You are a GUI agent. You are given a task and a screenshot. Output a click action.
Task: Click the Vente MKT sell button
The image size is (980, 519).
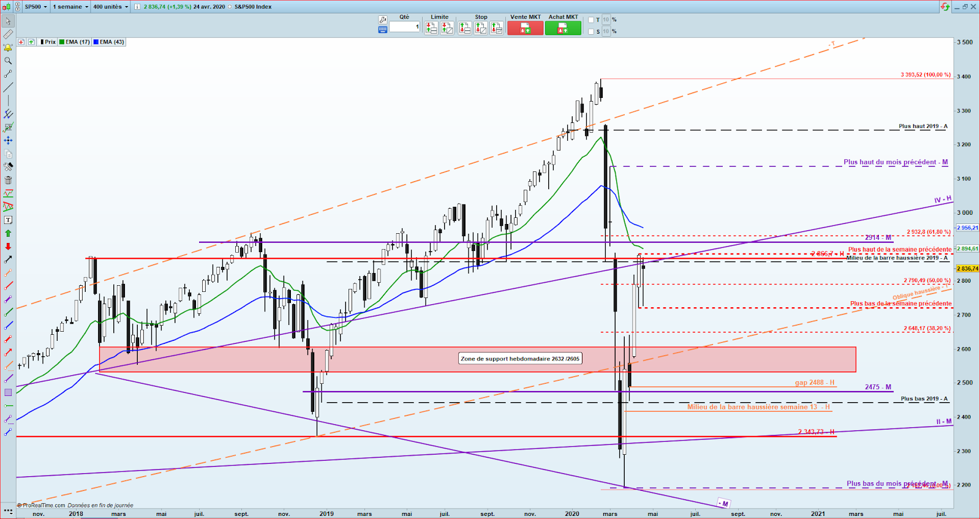525,28
